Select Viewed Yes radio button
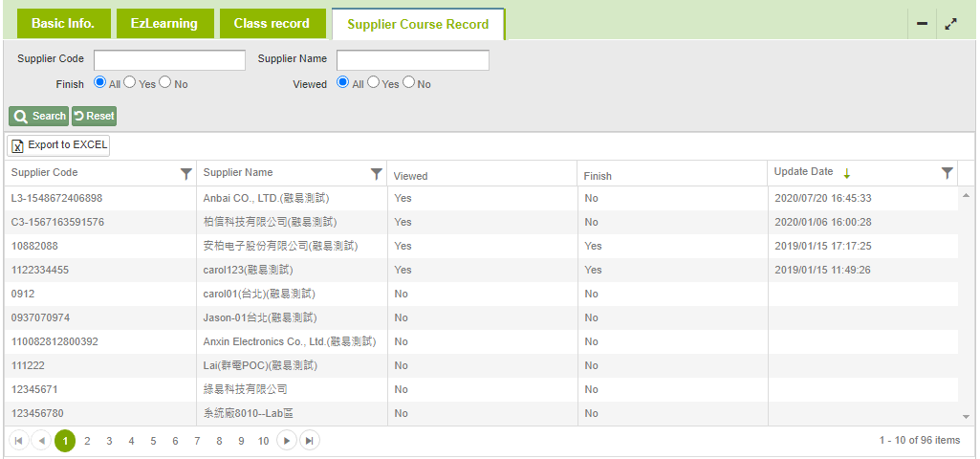This screenshot has width=980, height=459. click(x=373, y=83)
